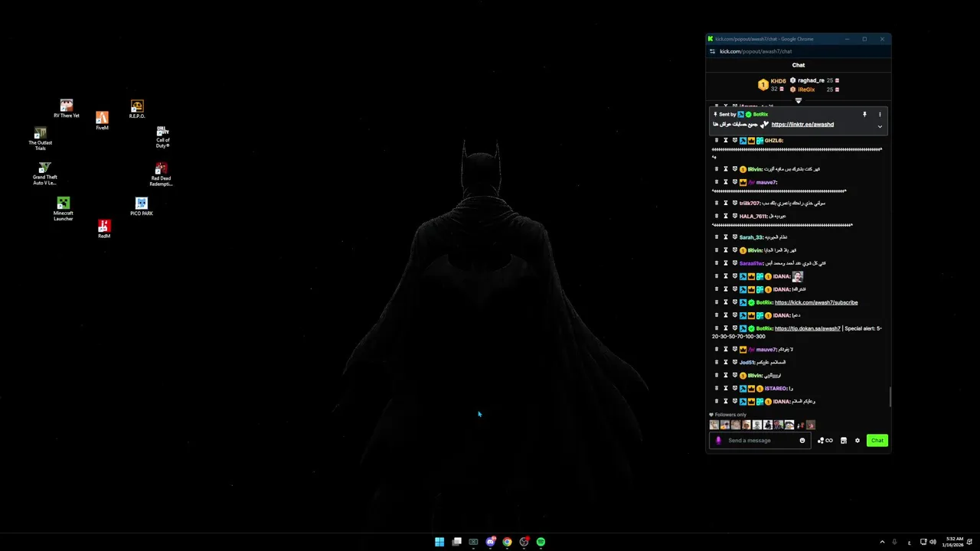The height and width of the screenshot is (551, 980).
Task: Open Task View from the taskbar
Action: point(456,542)
